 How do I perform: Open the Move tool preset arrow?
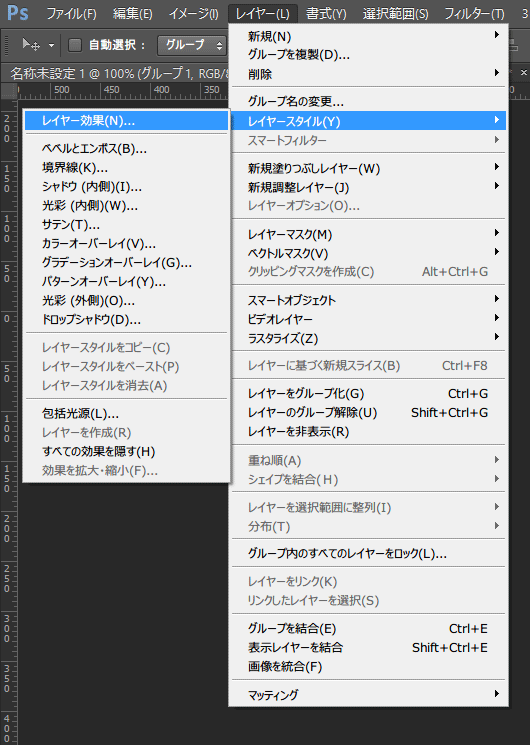pos(51,46)
